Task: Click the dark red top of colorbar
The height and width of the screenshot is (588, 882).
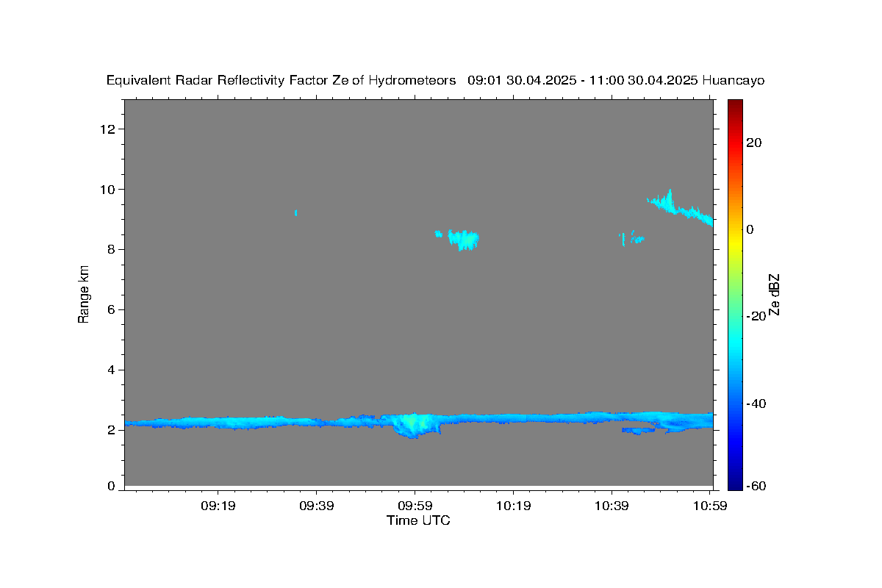Action: click(x=735, y=107)
